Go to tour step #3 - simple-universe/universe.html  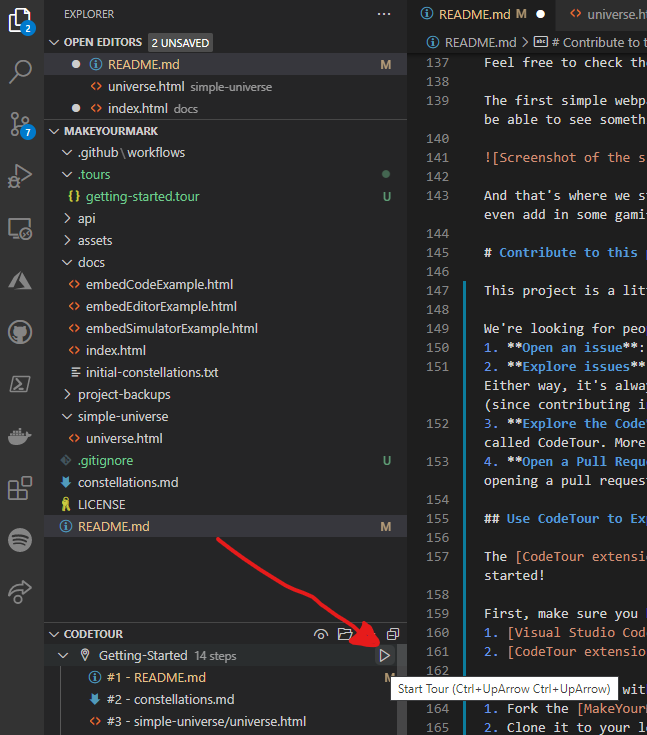click(220, 722)
